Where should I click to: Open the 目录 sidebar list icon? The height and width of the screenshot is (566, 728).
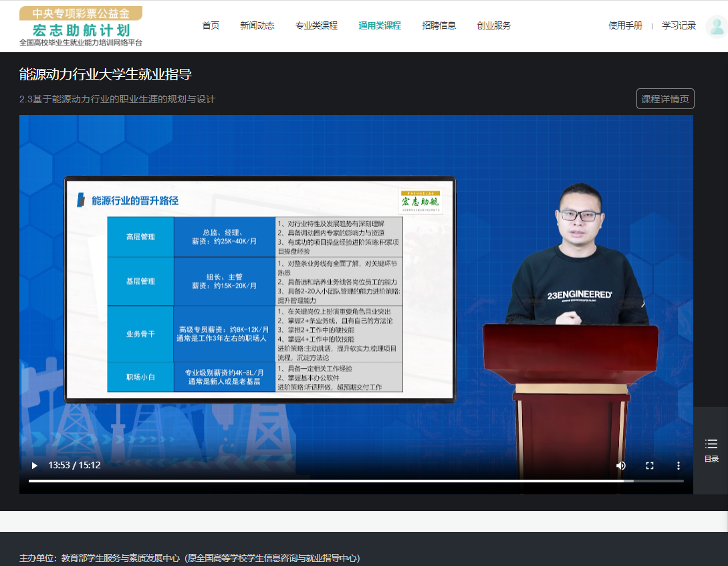[x=711, y=450]
